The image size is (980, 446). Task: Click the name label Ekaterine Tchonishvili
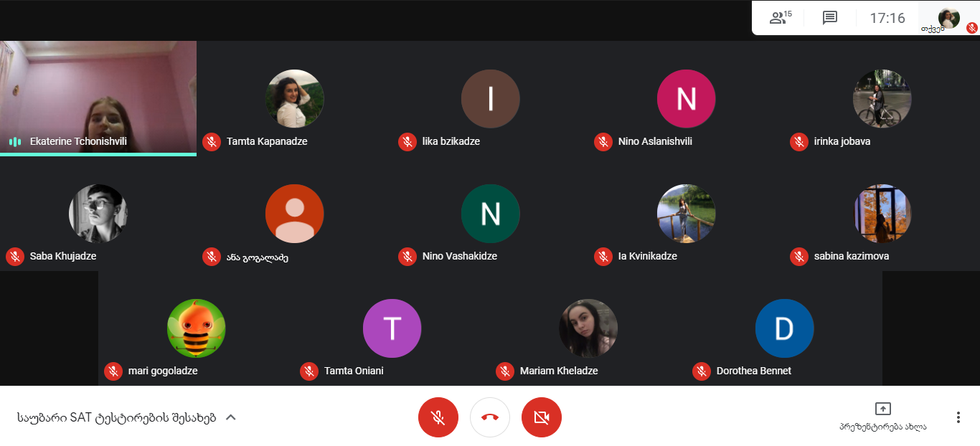(x=78, y=142)
